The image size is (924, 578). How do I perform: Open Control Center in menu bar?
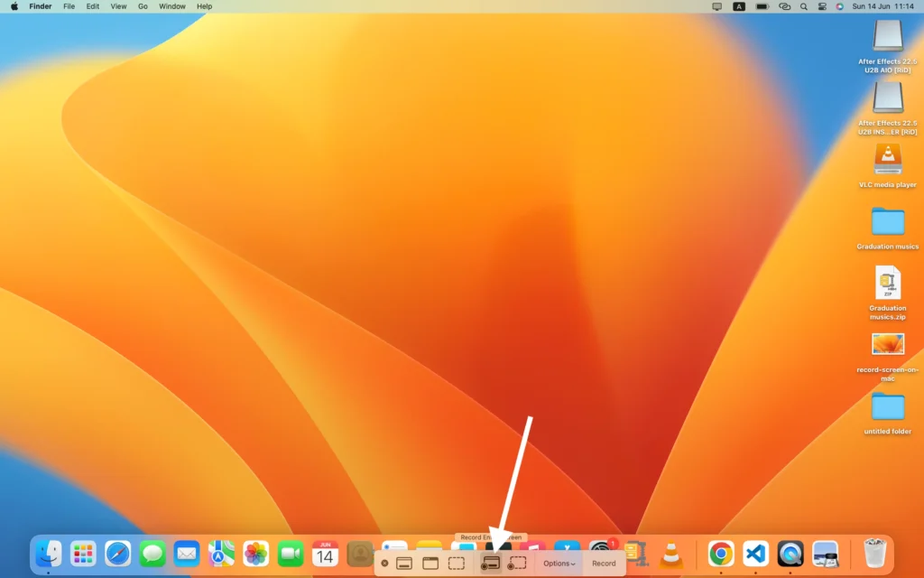click(x=822, y=6)
